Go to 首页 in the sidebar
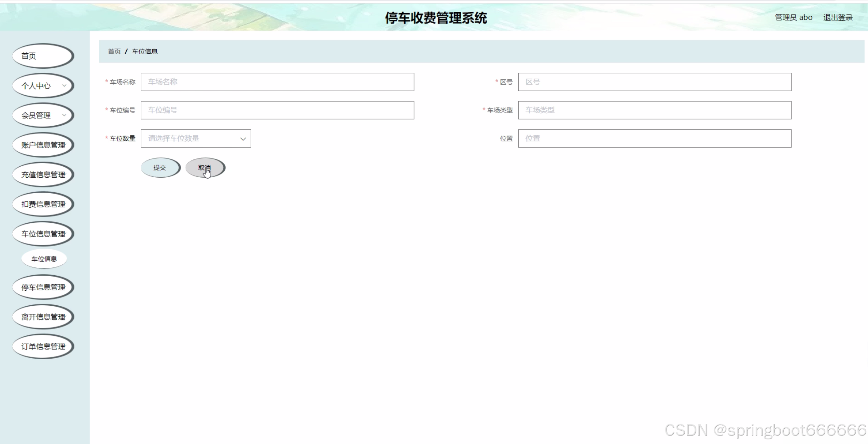The width and height of the screenshot is (868, 444). coord(43,56)
